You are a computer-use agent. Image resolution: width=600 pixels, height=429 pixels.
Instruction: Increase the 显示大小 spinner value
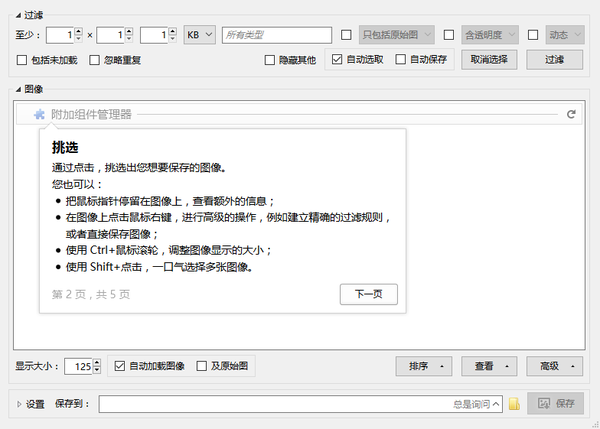(97, 362)
